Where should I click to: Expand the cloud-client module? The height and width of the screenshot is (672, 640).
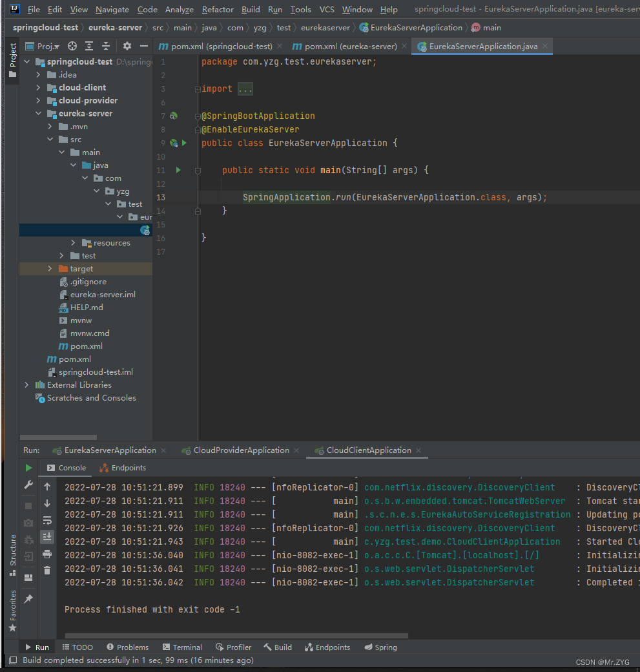coord(39,87)
